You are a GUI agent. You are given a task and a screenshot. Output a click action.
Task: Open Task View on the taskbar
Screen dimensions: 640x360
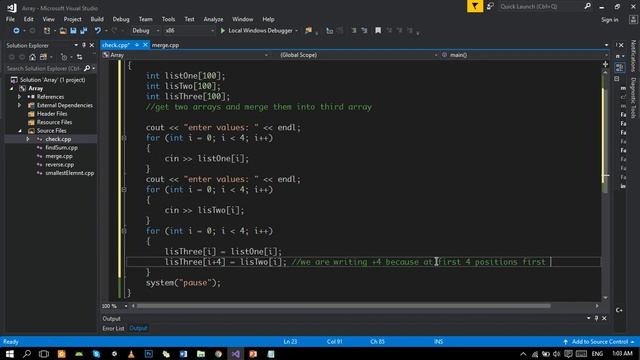(44, 354)
